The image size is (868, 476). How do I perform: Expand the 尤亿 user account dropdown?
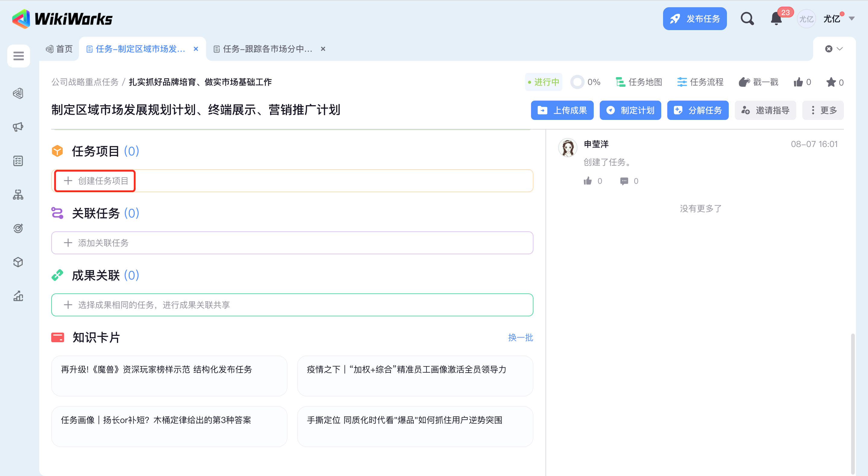click(x=851, y=19)
